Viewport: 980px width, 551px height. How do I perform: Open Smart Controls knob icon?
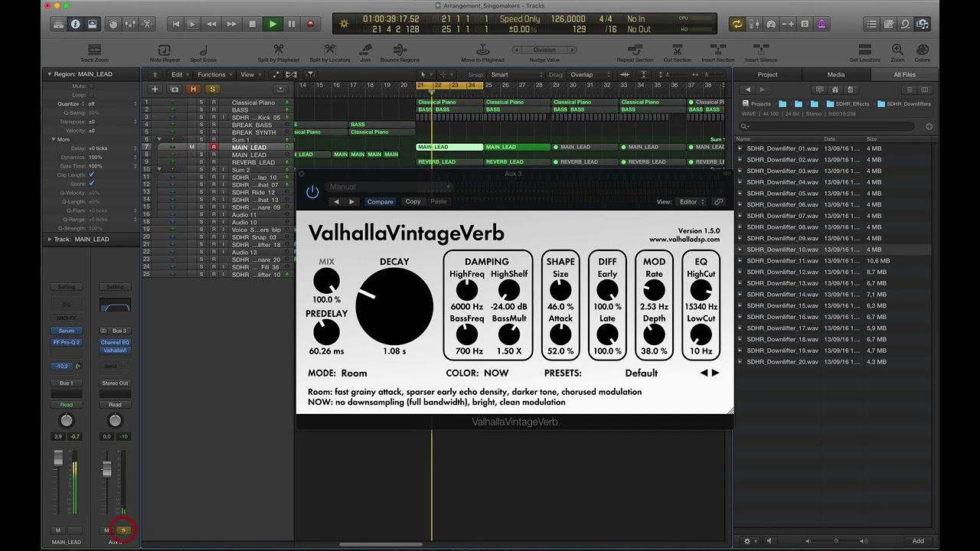pyautogui.click(x=113, y=24)
